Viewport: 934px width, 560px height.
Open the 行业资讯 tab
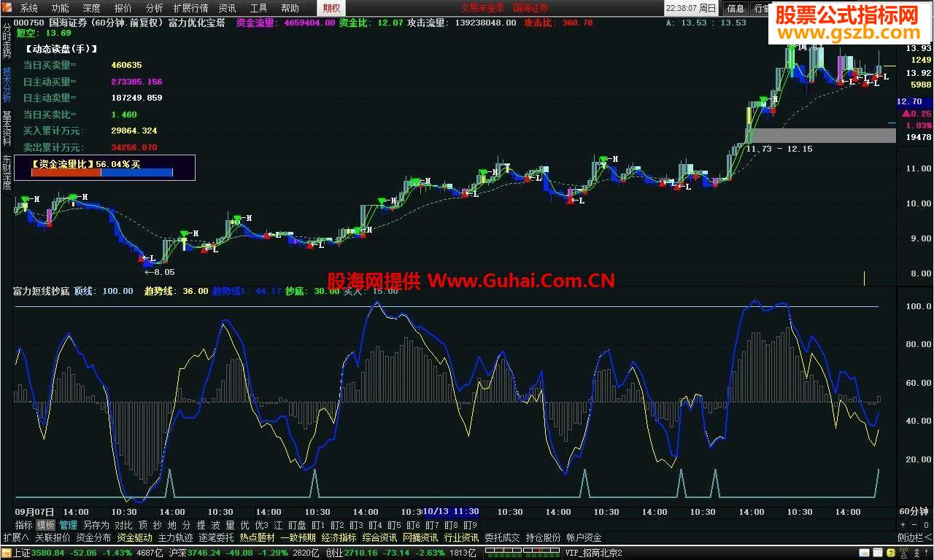(x=461, y=537)
